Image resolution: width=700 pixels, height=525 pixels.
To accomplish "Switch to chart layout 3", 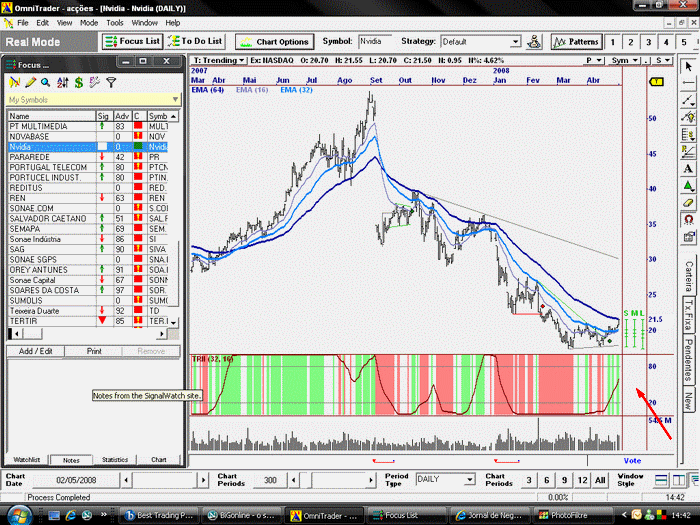I will coord(648,42).
